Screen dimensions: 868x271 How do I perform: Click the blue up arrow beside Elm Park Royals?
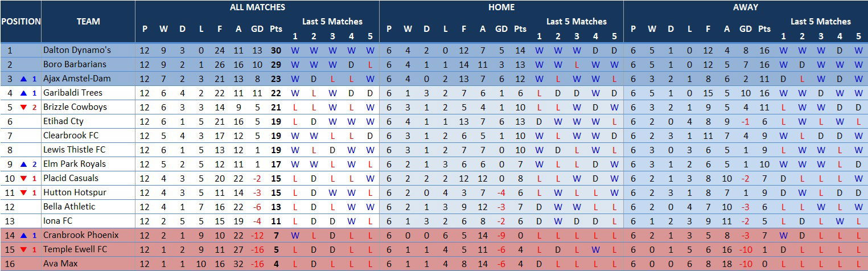coord(23,164)
